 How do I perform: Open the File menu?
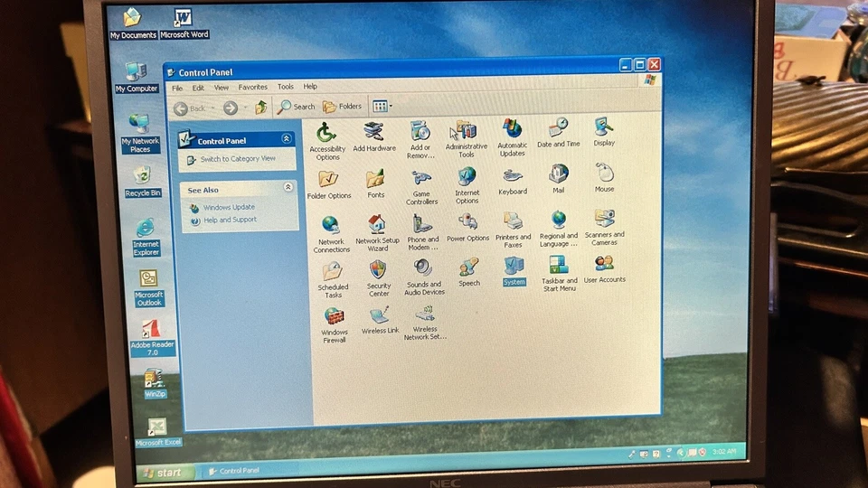click(177, 88)
